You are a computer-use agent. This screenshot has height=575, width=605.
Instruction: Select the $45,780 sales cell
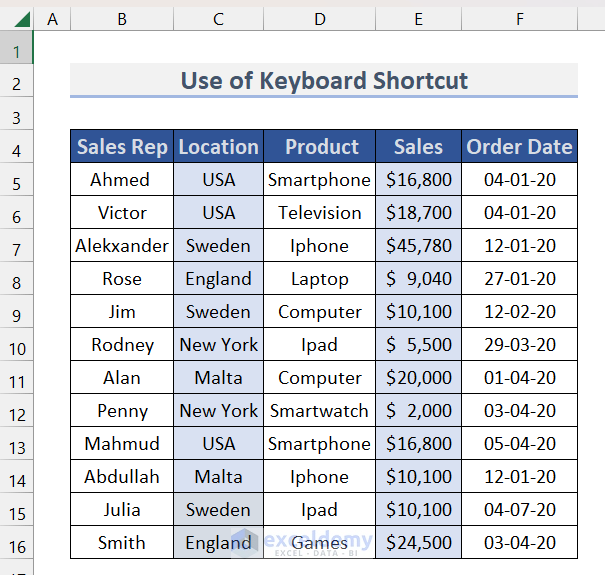point(418,246)
